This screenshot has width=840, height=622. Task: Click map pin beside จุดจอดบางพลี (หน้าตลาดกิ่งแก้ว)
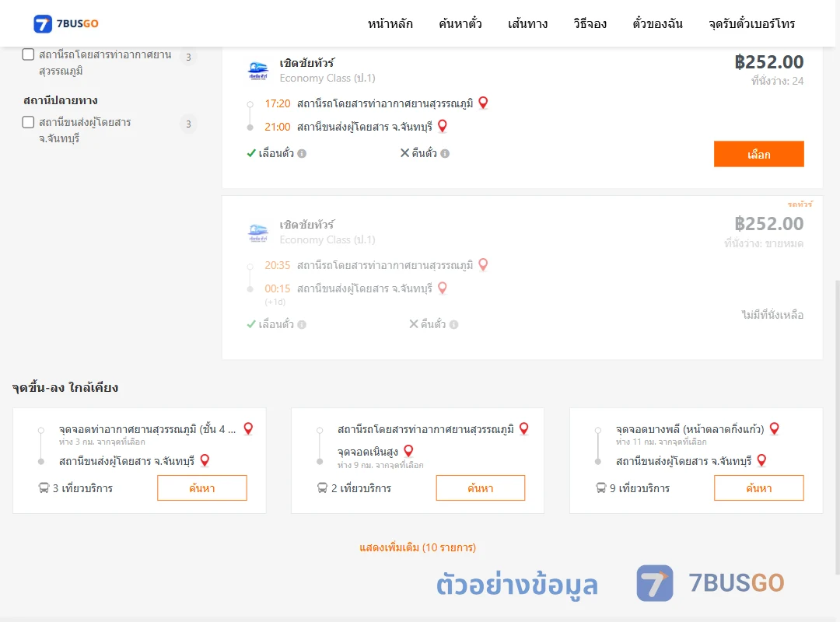[775, 428]
